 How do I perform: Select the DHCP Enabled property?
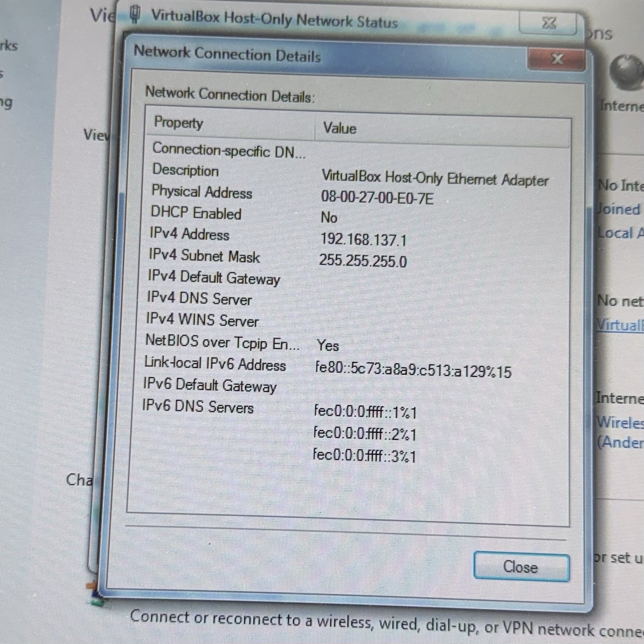click(x=196, y=213)
